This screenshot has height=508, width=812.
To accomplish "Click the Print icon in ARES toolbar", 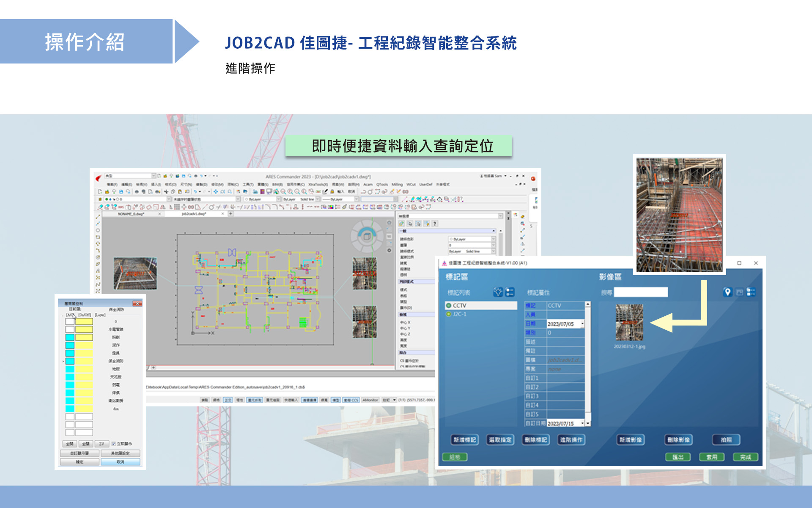I will point(137,192).
